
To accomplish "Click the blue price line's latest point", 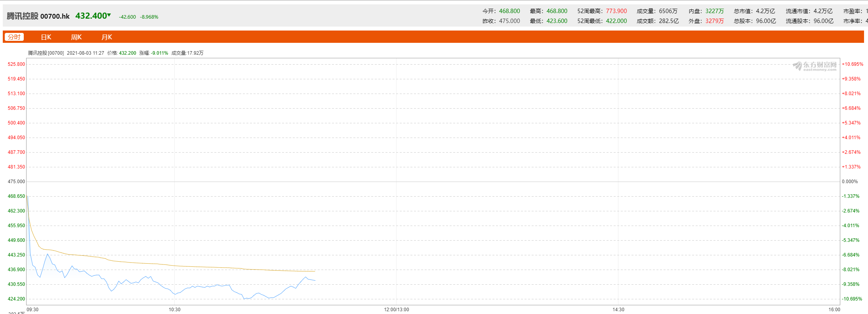I will [315, 281].
